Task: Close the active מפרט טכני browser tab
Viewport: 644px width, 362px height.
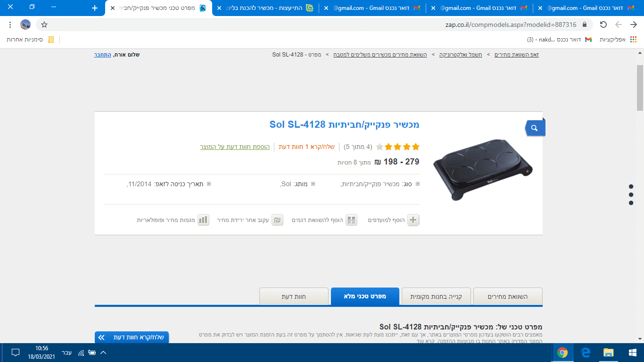Action: (112, 8)
